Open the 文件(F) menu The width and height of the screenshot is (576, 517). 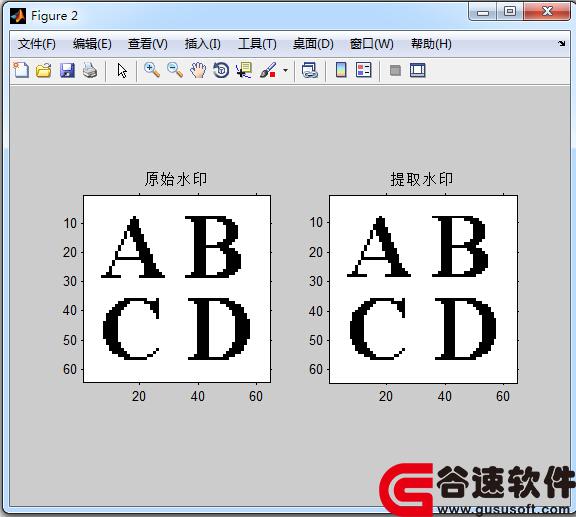coord(37,44)
